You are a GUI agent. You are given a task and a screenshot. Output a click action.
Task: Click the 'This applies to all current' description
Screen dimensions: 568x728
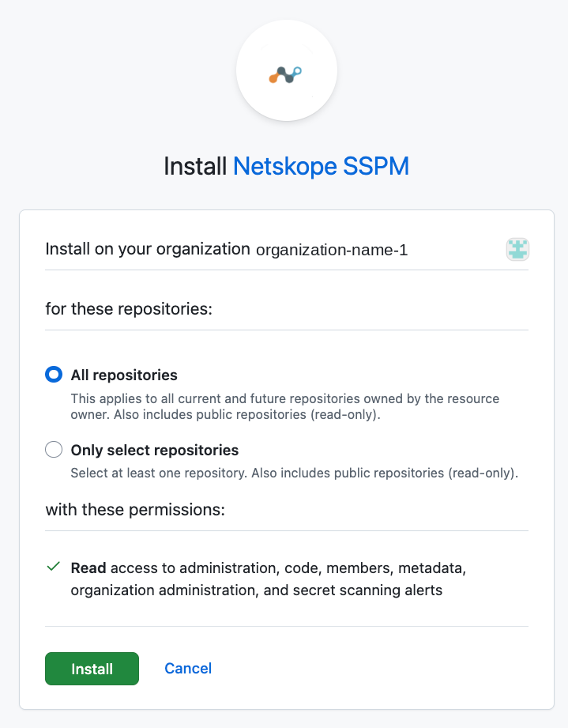(285, 406)
